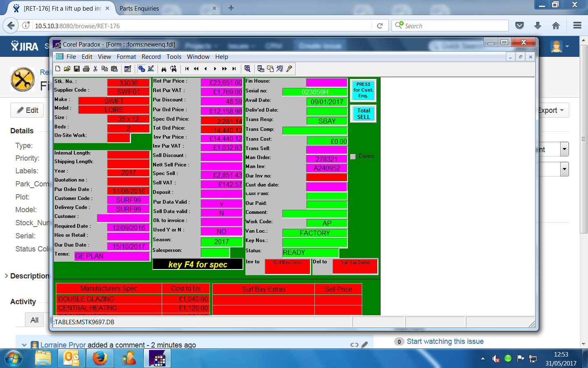Click the yellow lightbulb icon ending Paradox toolbar
Image resolution: width=588 pixels, height=368 pixels.
click(289, 69)
